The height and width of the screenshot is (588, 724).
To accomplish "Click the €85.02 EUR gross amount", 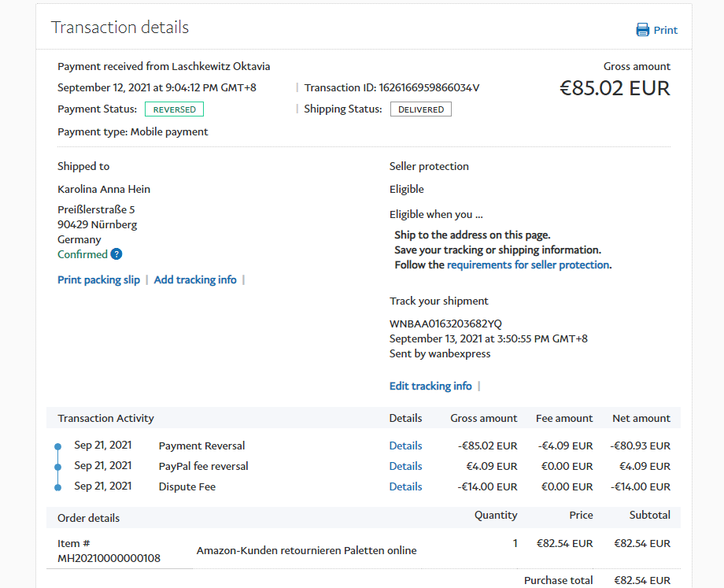I will pos(615,88).
